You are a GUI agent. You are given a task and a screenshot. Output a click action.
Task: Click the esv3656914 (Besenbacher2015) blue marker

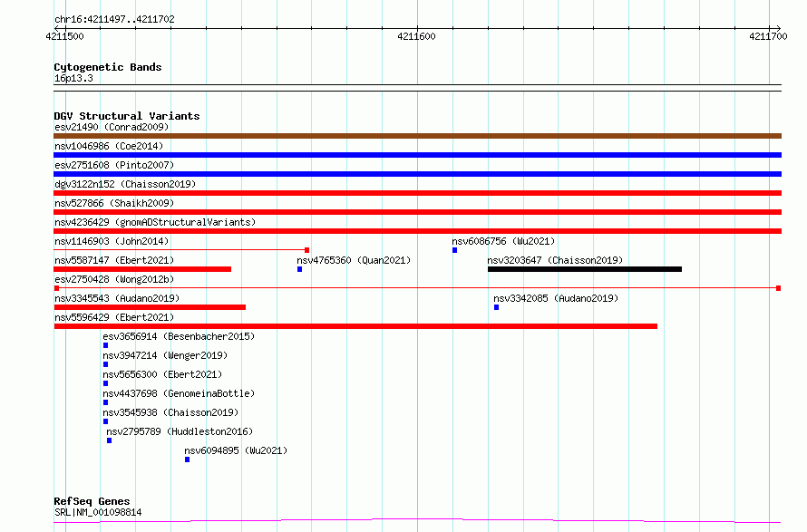point(105,345)
